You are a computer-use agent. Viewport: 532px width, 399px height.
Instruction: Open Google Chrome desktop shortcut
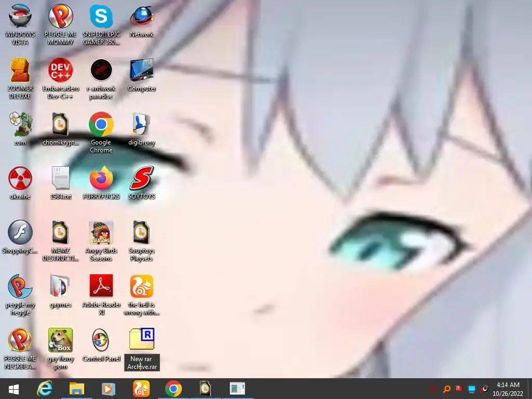[x=101, y=132]
